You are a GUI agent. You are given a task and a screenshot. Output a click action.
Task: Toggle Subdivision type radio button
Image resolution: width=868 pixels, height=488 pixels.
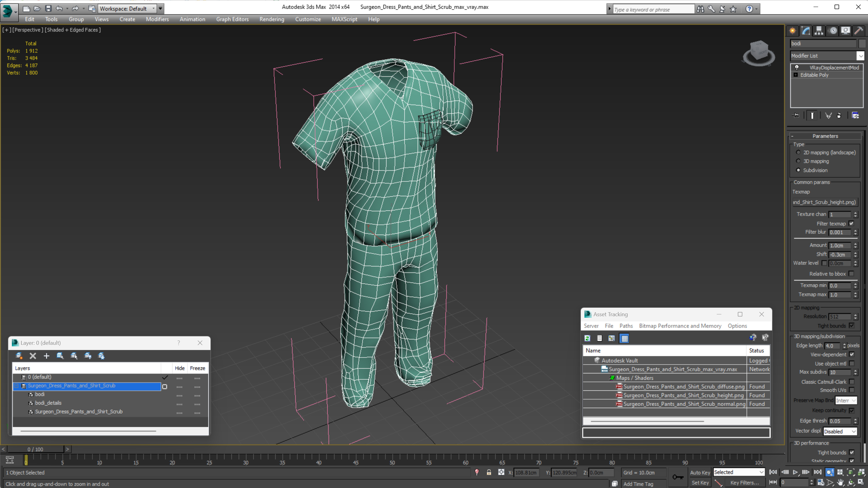tap(798, 170)
